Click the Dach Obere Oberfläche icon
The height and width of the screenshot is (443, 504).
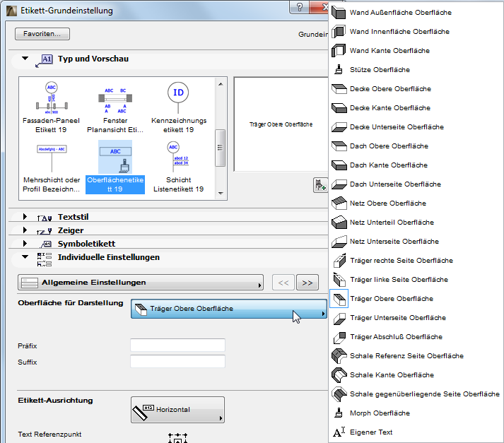[339, 146]
